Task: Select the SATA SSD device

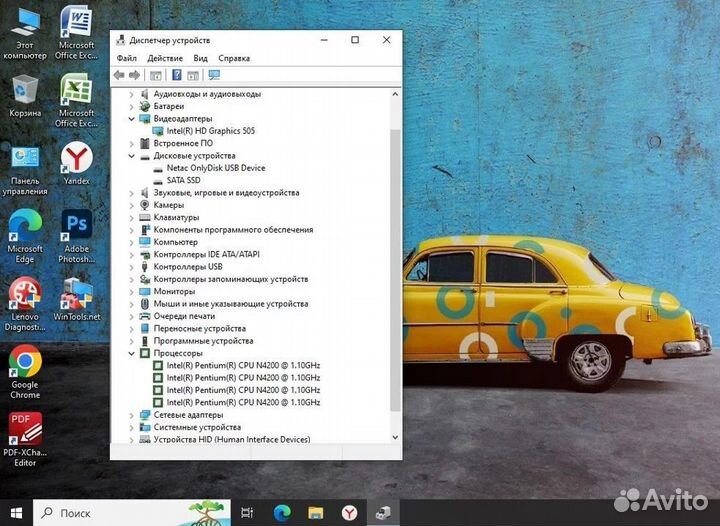Action: pos(184,180)
